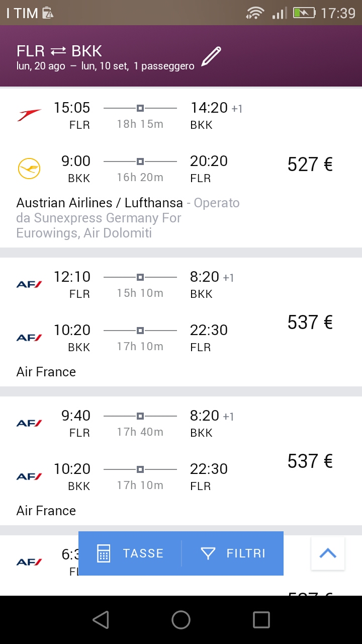Tap the pencil edit search icon
Viewport: 362px width, 644px height.
pos(211,56)
